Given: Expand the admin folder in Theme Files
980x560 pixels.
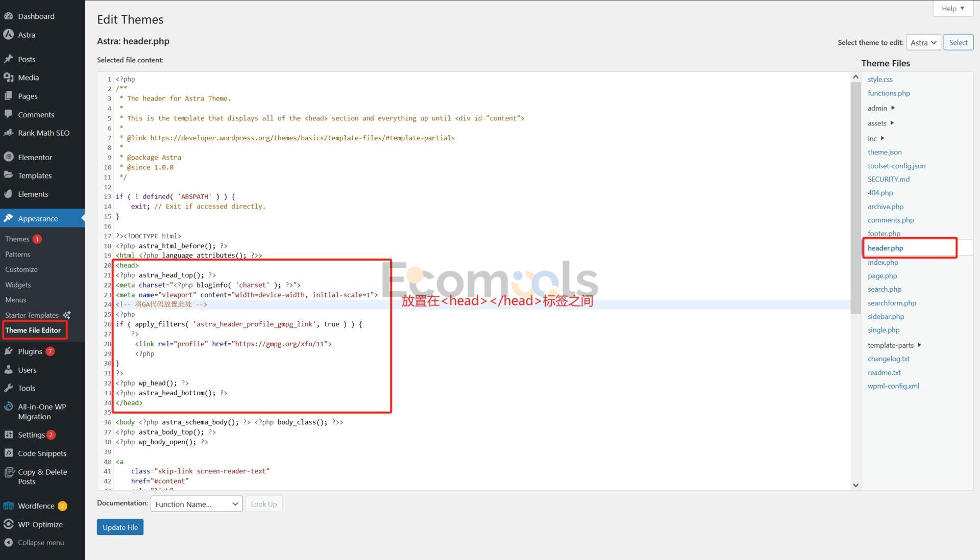Looking at the screenshot, I should pos(893,108).
